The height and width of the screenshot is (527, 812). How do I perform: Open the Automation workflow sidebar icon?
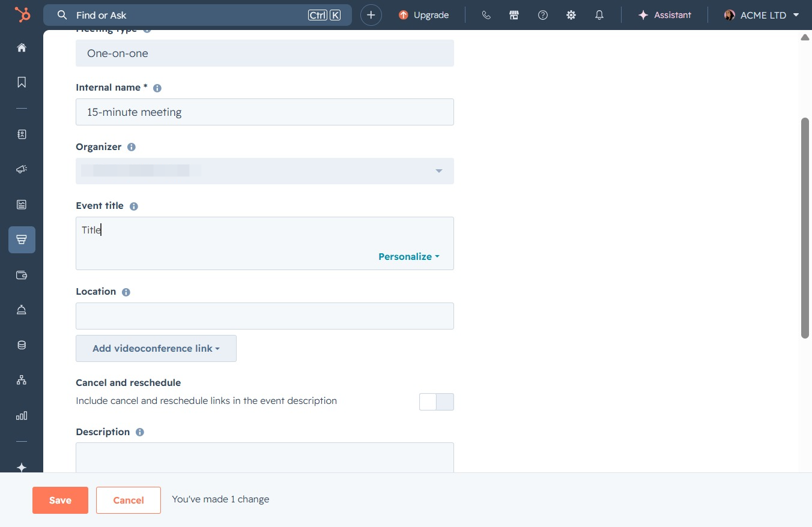pos(22,380)
